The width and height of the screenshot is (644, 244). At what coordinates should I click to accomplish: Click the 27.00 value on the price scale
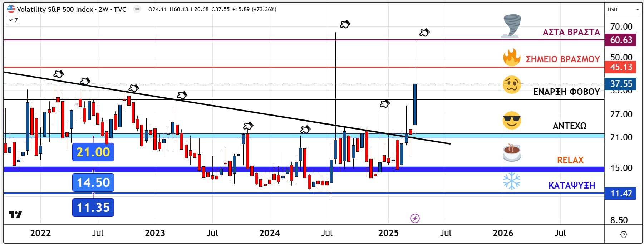pyautogui.click(x=621, y=114)
